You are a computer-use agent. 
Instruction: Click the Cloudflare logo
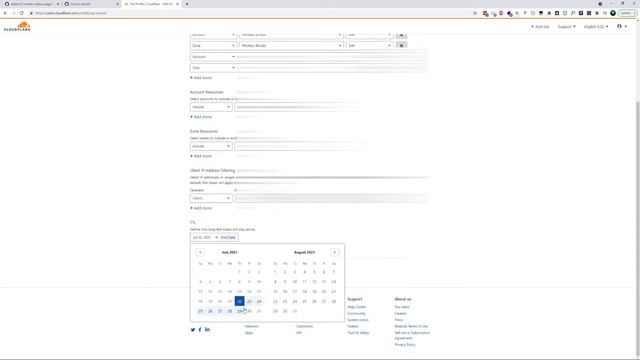17,27
